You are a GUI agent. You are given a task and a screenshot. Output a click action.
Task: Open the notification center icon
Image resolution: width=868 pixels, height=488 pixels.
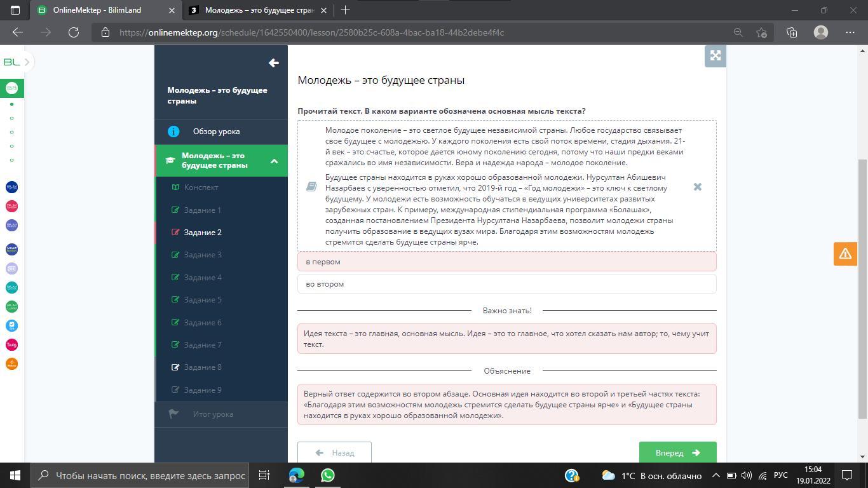click(847, 475)
